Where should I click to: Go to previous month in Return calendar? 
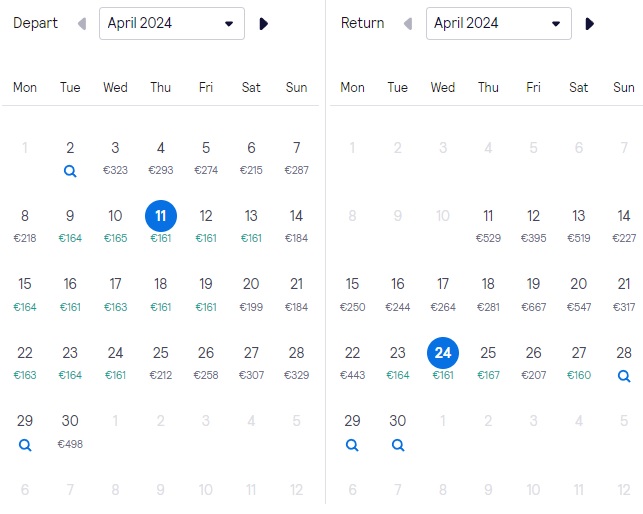[408, 24]
